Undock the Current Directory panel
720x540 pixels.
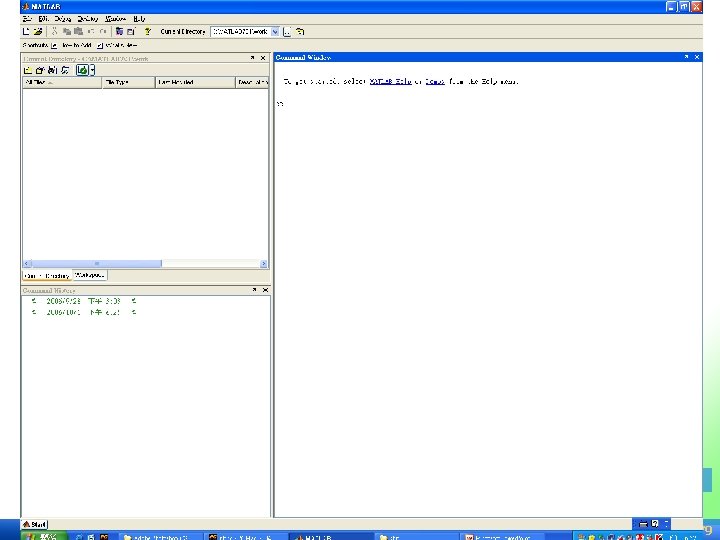click(252, 58)
